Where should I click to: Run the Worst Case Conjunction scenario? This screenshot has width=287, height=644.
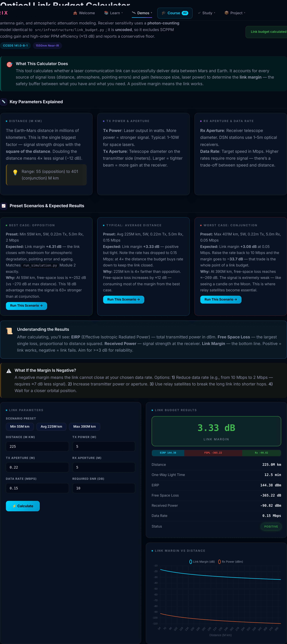pos(221,299)
